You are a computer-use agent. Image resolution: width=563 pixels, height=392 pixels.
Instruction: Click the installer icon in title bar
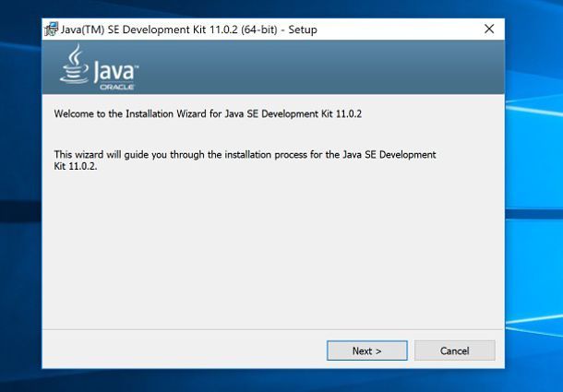[52, 30]
